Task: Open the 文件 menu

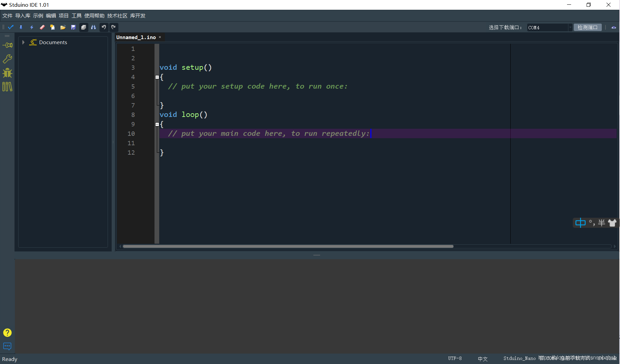Action: pos(7,16)
